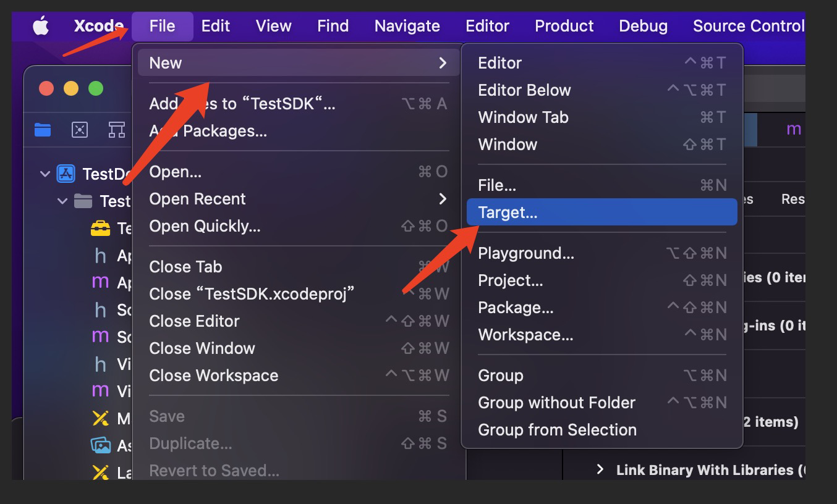Choose Group in New submenu

pos(602,376)
